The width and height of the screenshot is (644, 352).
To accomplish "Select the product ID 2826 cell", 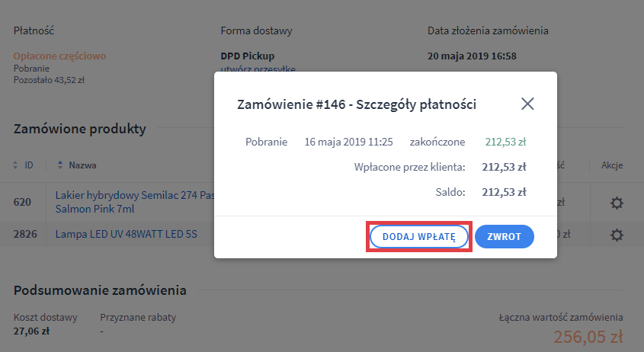I will [x=27, y=235].
